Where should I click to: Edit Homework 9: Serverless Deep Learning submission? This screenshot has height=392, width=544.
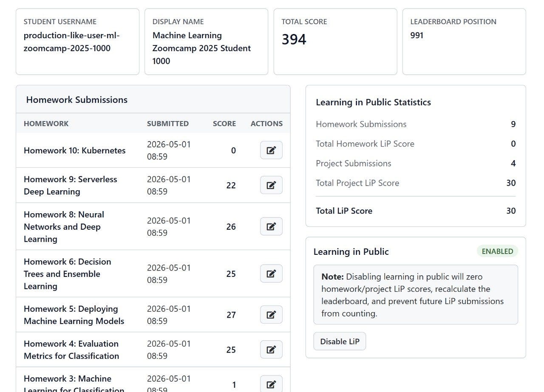coord(271,185)
